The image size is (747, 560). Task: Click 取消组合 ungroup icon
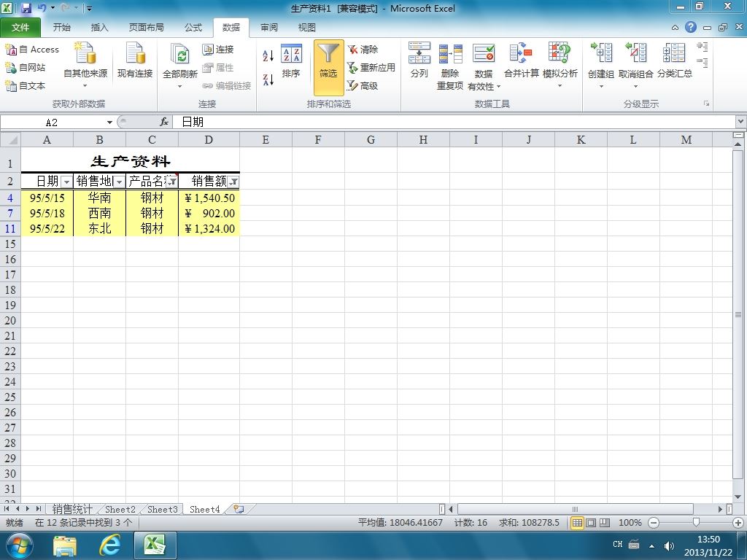(x=635, y=52)
